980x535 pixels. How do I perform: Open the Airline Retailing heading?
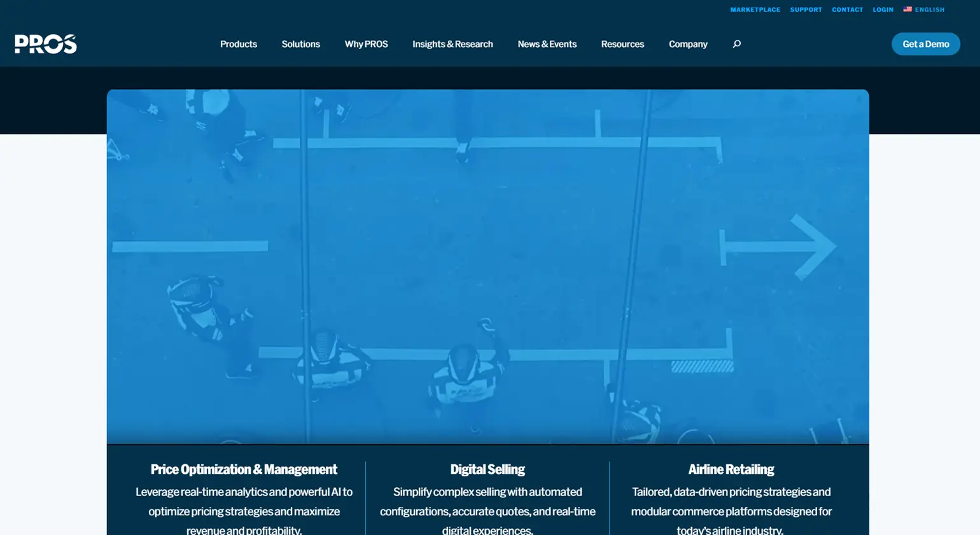click(x=731, y=469)
